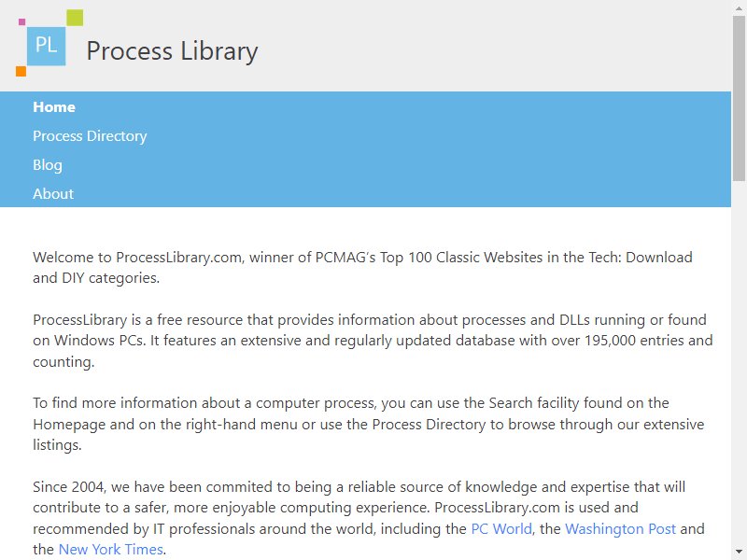
Task: Click the small pink logo square
Action: (21, 21)
